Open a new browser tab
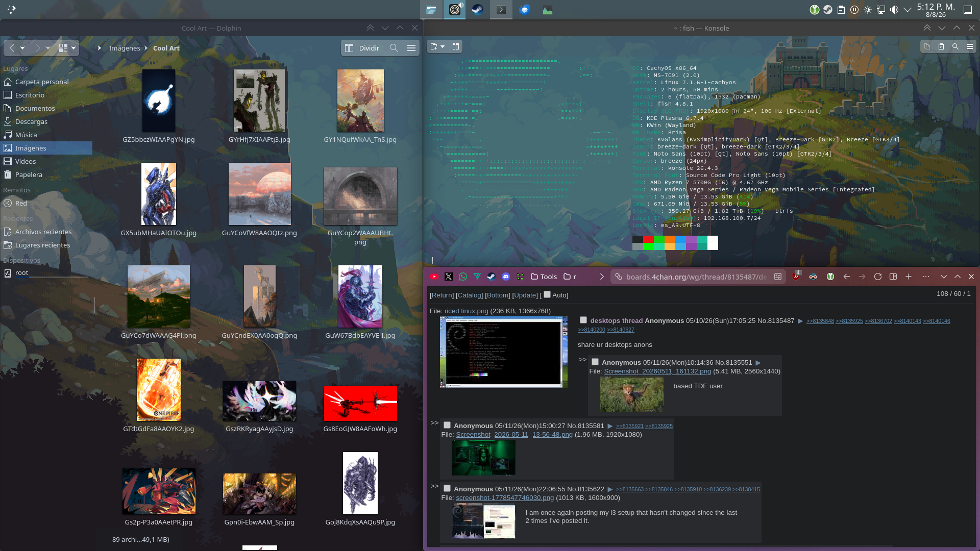 pyautogui.click(x=909, y=277)
